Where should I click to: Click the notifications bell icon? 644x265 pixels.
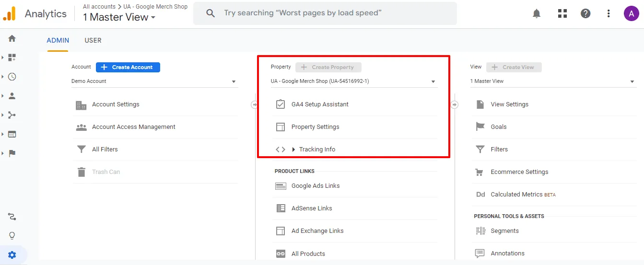point(537,13)
